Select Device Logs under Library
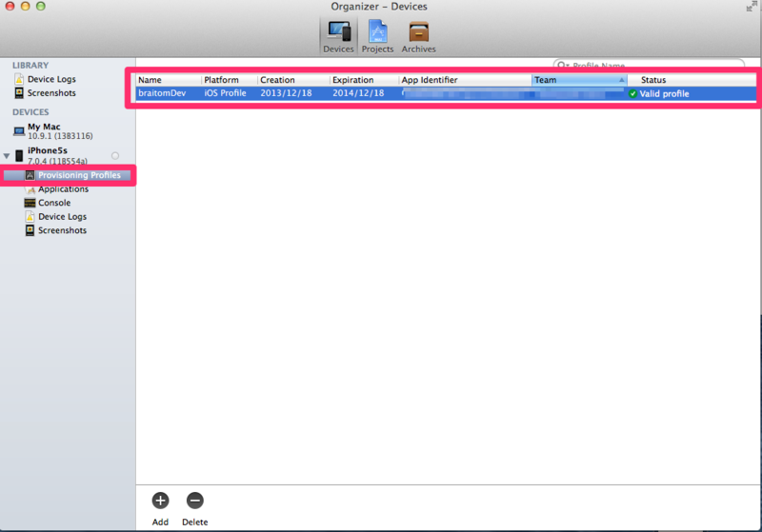762x532 pixels. [x=51, y=79]
